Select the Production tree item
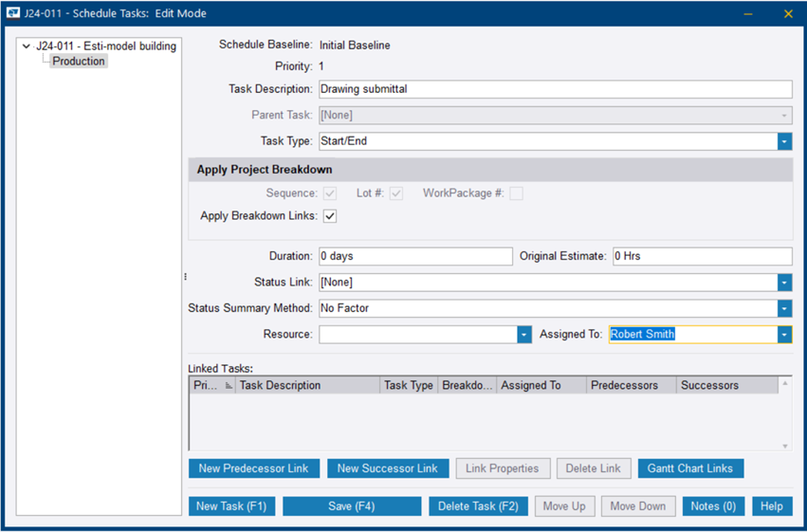This screenshot has width=807, height=532. 79,62
